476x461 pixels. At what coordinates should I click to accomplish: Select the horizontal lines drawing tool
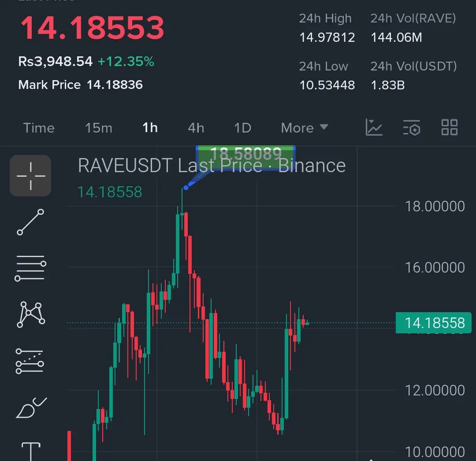click(30, 268)
